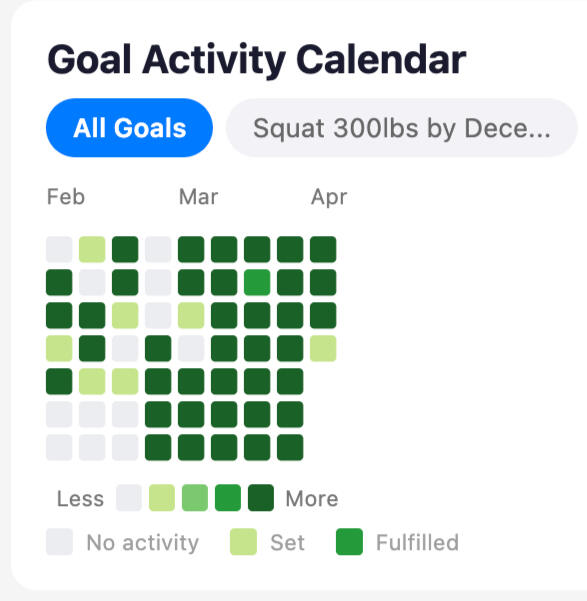Click the Feb month label
587x601 pixels.
[x=66, y=197]
